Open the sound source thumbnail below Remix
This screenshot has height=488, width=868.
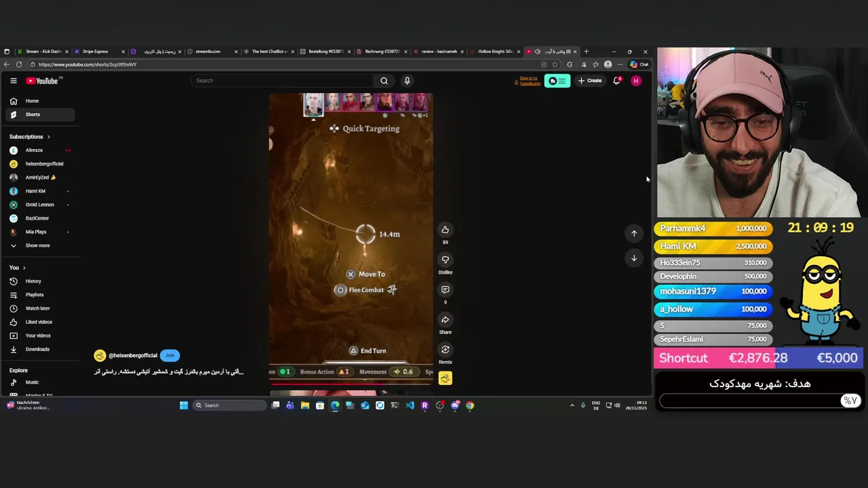tap(445, 378)
